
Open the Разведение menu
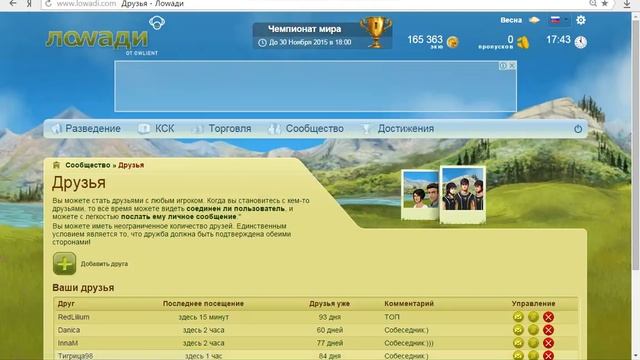coord(87,129)
